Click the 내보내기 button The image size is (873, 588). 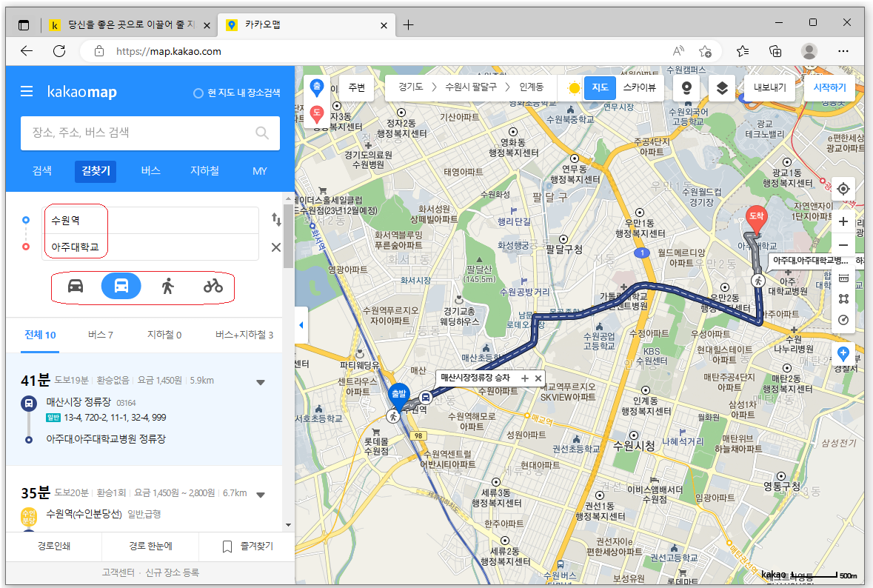(x=770, y=87)
